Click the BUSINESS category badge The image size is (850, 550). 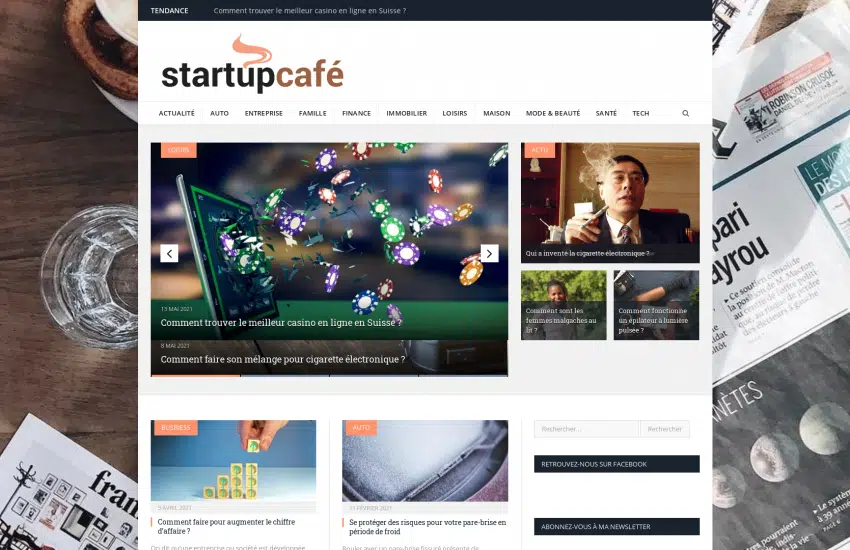click(x=176, y=428)
